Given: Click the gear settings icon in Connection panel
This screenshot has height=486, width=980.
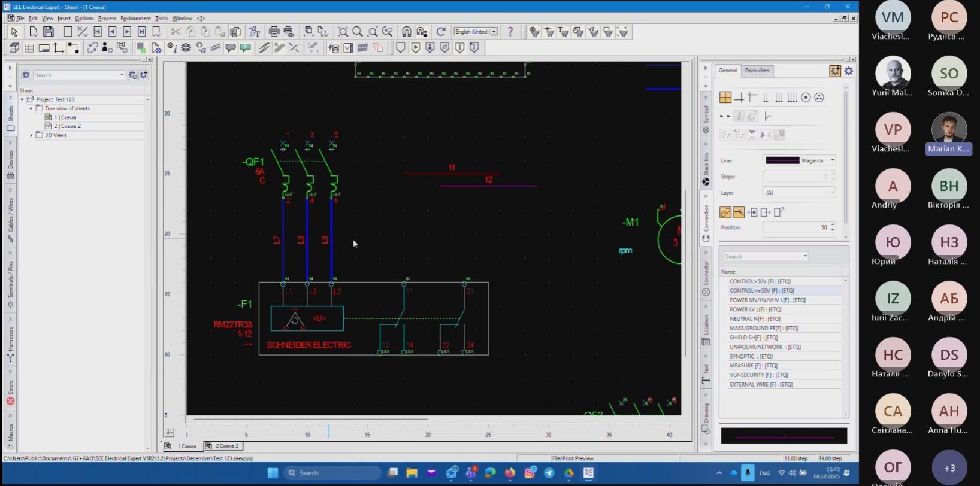Looking at the screenshot, I should point(848,71).
